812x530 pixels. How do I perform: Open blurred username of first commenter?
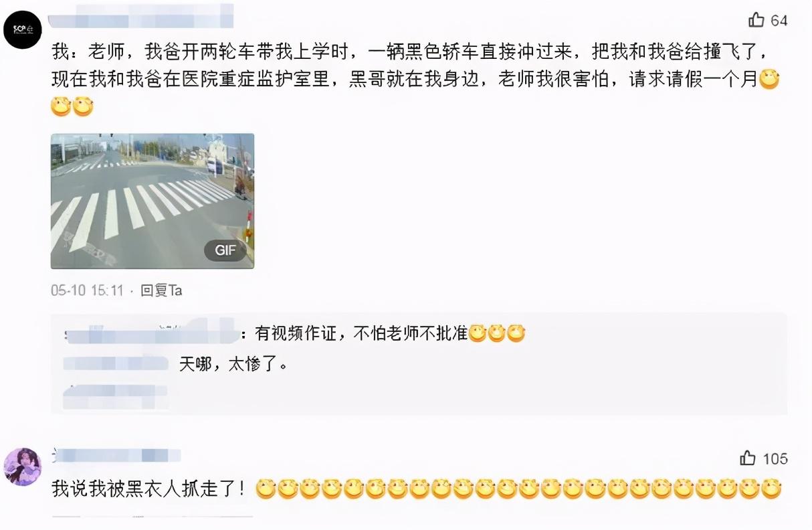142,16
